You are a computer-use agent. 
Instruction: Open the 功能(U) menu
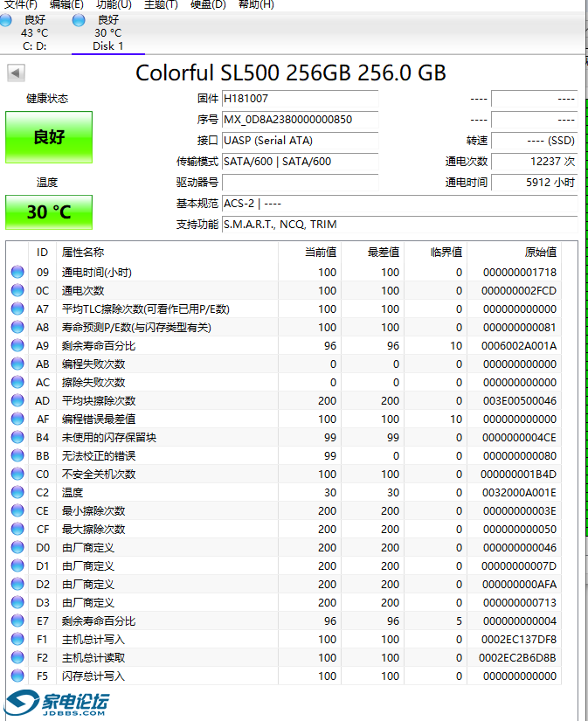(x=114, y=4)
